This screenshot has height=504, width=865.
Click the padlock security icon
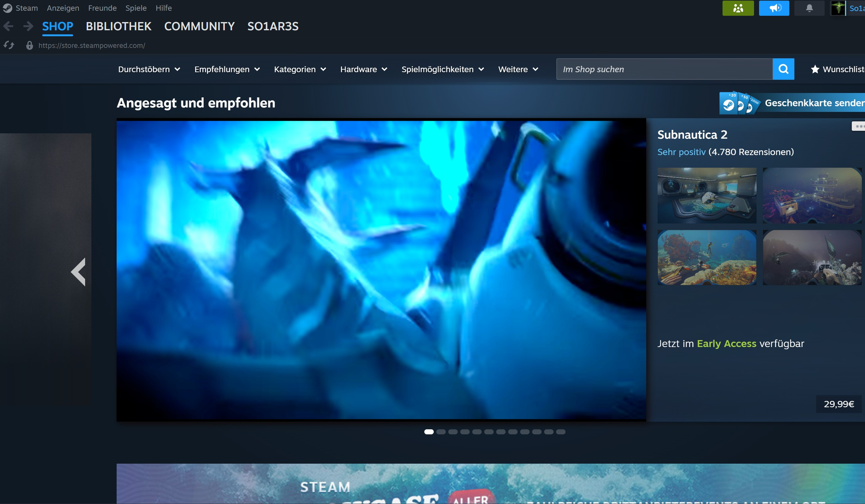[x=30, y=45]
